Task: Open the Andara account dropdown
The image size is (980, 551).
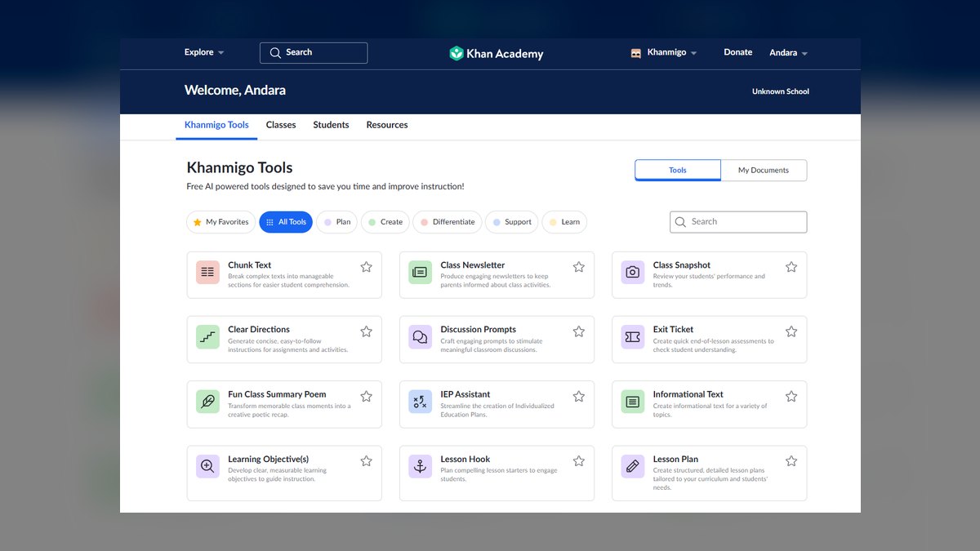Action: [x=788, y=52]
